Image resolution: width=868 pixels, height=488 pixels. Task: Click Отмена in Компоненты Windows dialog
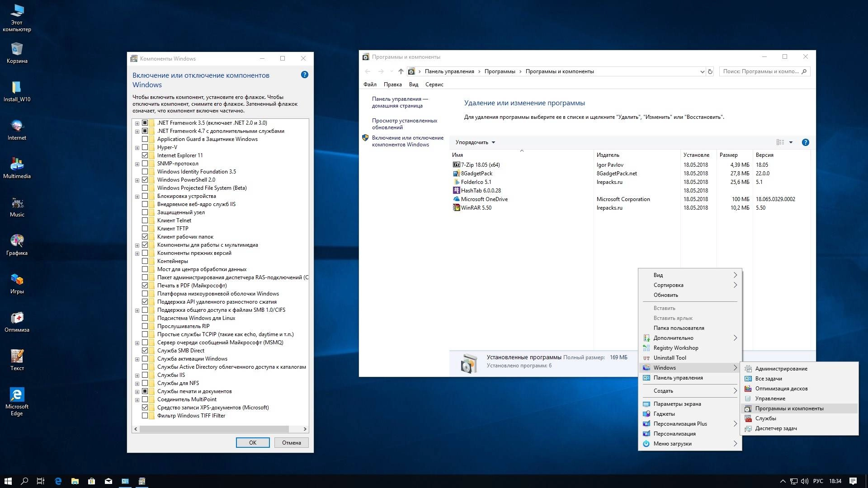(292, 443)
